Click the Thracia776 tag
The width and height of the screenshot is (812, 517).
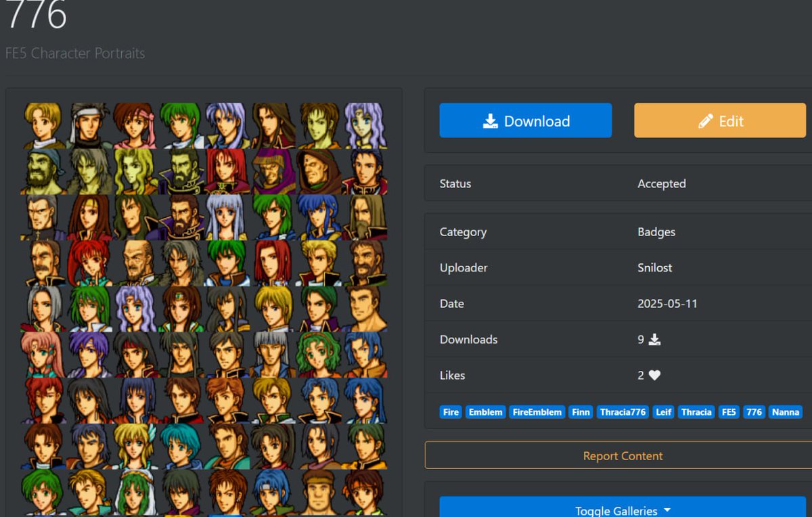tap(623, 411)
